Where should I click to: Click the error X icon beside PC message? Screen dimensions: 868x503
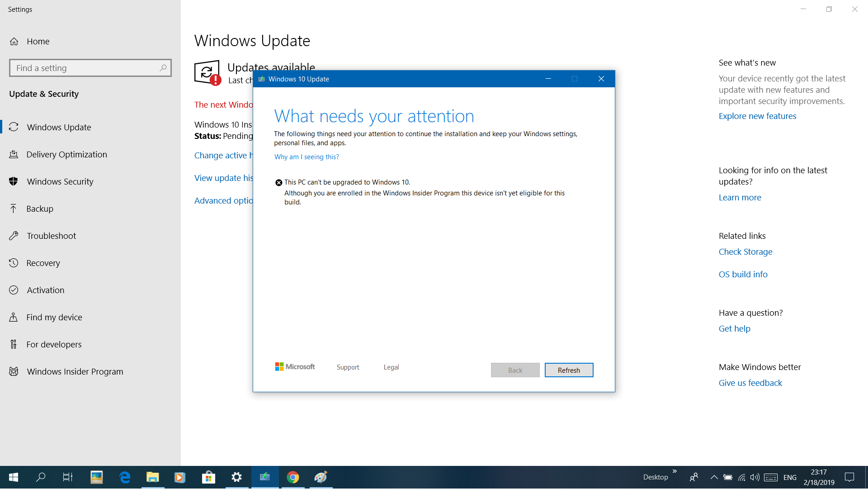(x=279, y=183)
